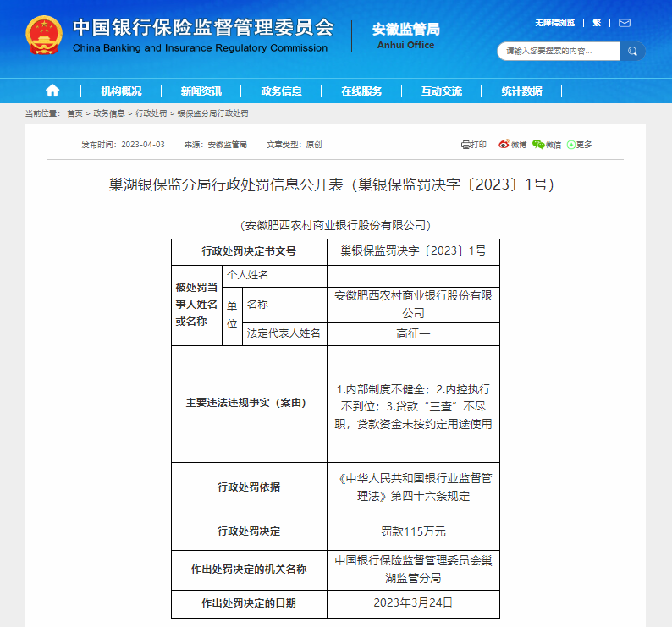672x627 pixels.
Task: Click the home icon in navigation bar
Action: point(52,91)
